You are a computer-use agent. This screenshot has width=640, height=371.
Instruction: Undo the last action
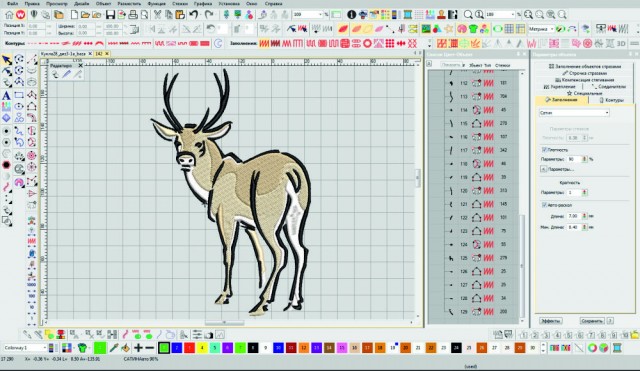[x=193, y=15]
